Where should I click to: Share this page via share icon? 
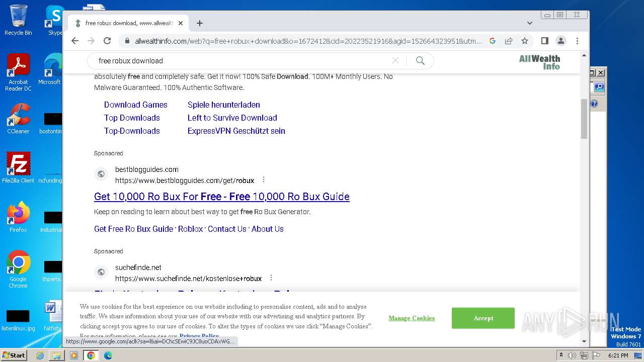click(509, 41)
